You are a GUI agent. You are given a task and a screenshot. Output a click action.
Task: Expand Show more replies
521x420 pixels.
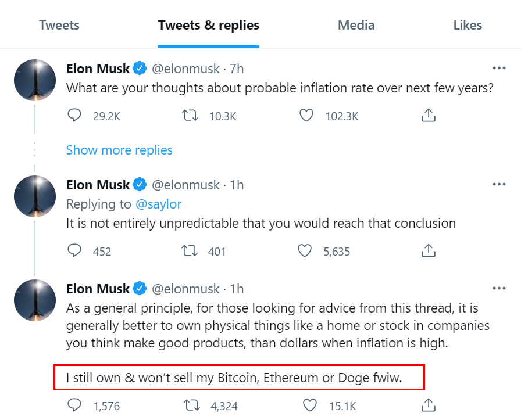pos(119,150)
